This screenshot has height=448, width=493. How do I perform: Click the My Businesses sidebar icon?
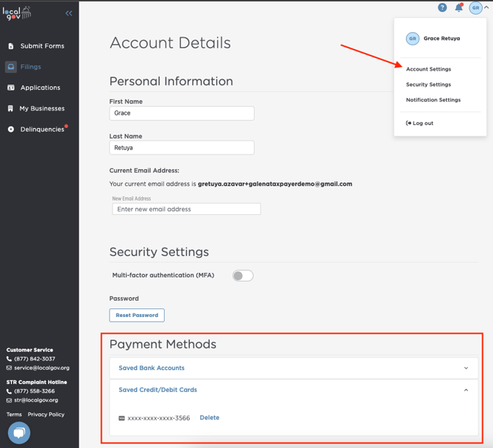11,108
